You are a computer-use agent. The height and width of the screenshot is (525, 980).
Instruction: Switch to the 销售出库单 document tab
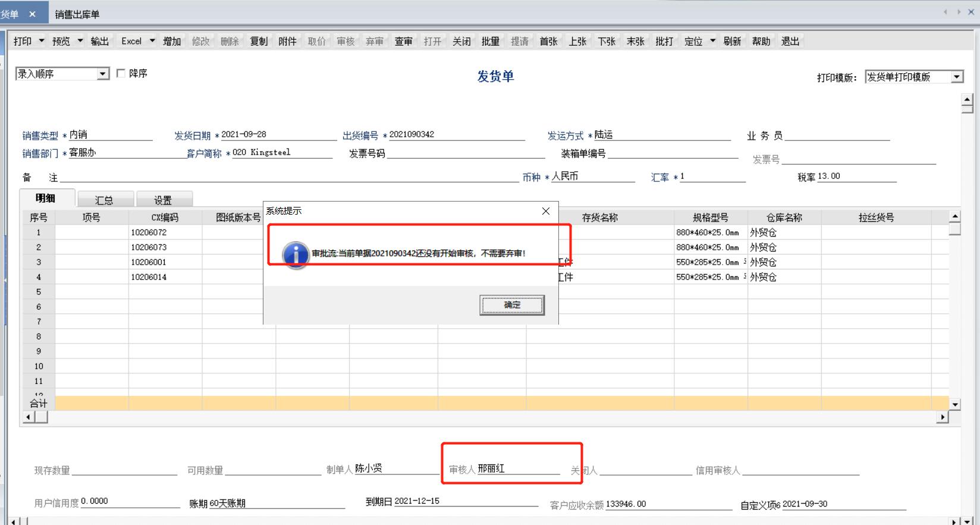click(x=77, y=14)
